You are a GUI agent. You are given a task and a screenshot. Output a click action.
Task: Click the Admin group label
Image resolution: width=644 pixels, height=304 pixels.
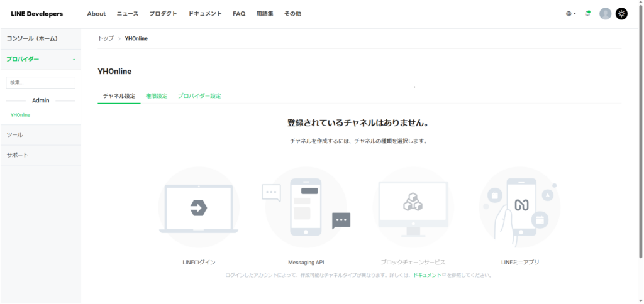[x=41, y=100]
